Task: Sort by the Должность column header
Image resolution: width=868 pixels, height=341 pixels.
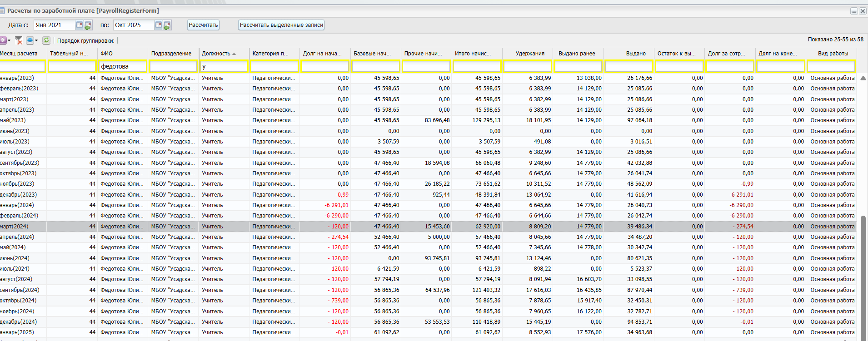Action: click(216, 54)
